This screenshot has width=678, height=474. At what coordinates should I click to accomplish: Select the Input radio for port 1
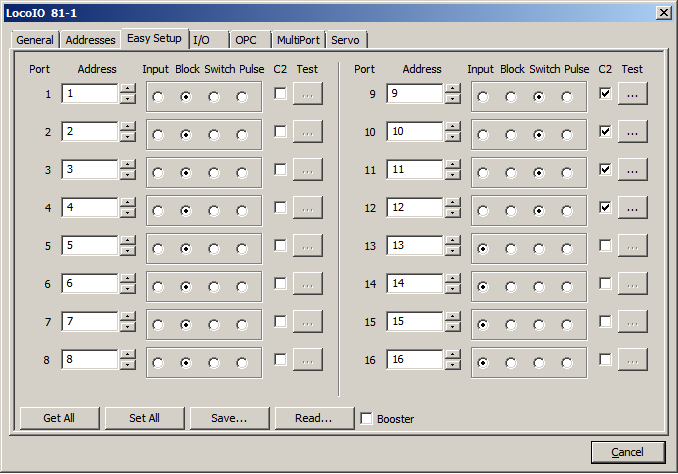158,97
